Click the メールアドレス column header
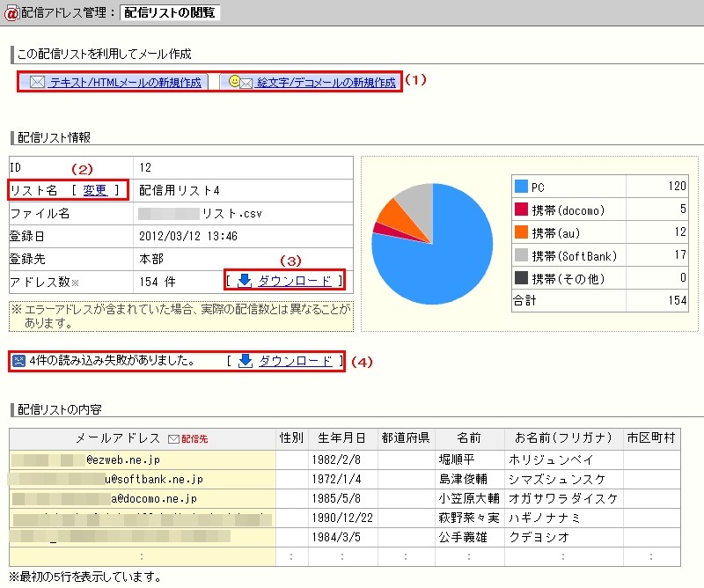Screen dimensions: 704x588 (x=118, y=438)
